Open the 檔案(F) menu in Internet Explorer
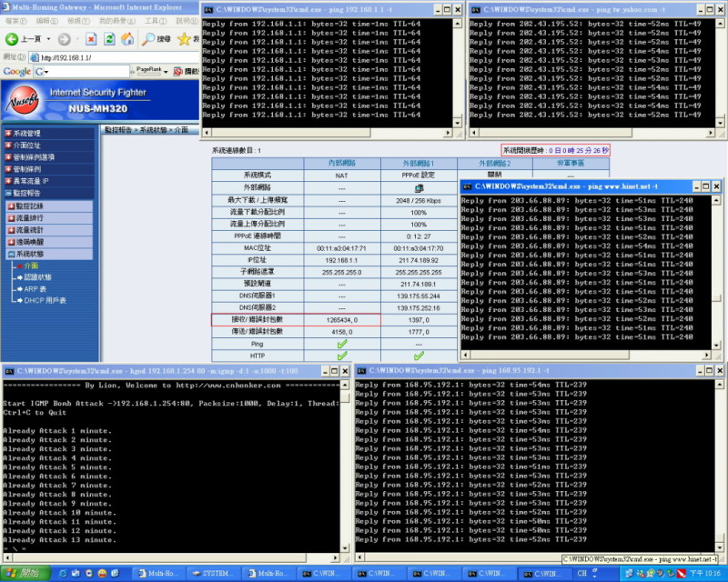The image size is (728, 582). click(x=15, y=21)
